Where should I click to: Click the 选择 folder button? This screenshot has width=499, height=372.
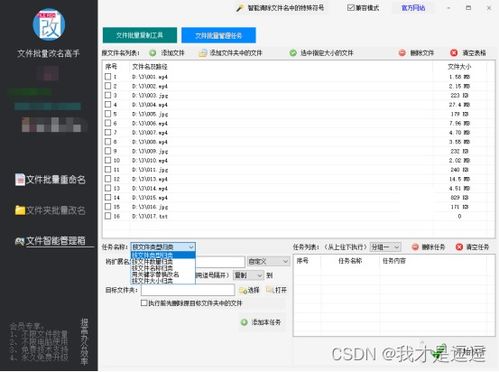[x=249, y=290]
